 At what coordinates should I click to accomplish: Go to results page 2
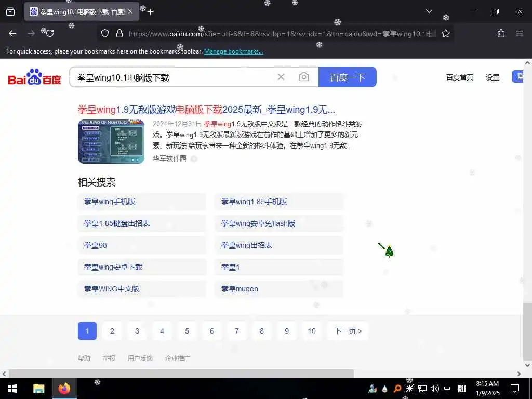(112, 331)
